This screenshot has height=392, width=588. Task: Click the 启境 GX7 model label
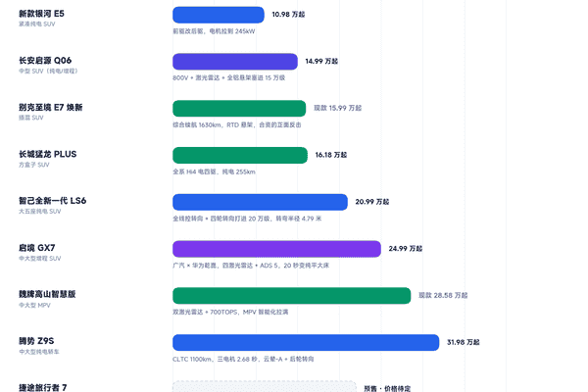37,248
